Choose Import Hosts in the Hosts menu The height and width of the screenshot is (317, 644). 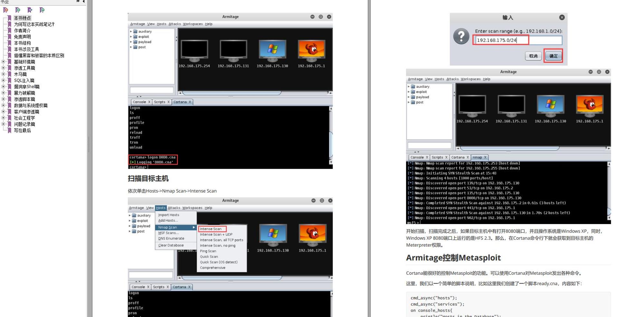[x=169, y=215]
